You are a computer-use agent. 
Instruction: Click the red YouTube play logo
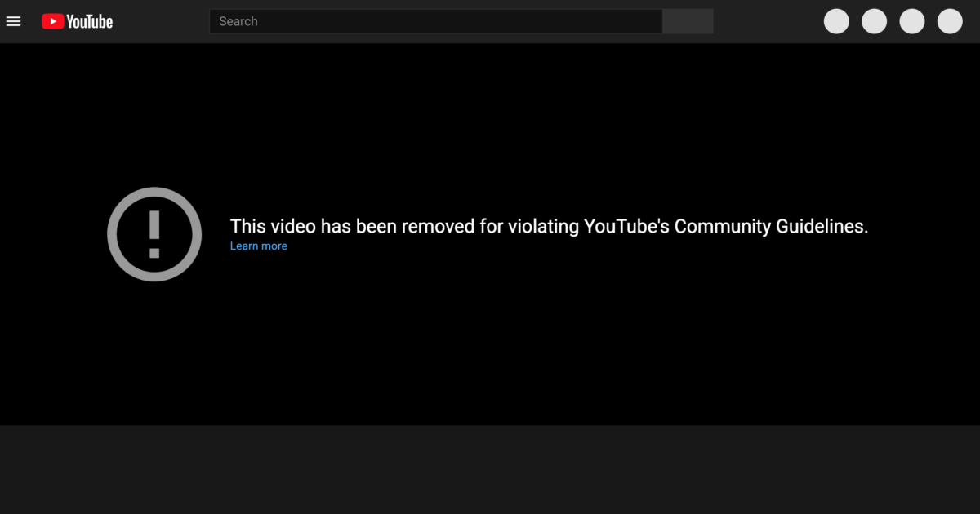pos(53,21)
